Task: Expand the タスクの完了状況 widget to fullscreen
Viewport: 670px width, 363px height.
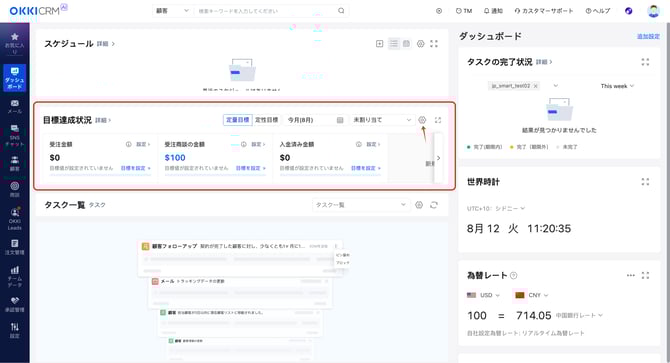Action: (x=645, y=62)
